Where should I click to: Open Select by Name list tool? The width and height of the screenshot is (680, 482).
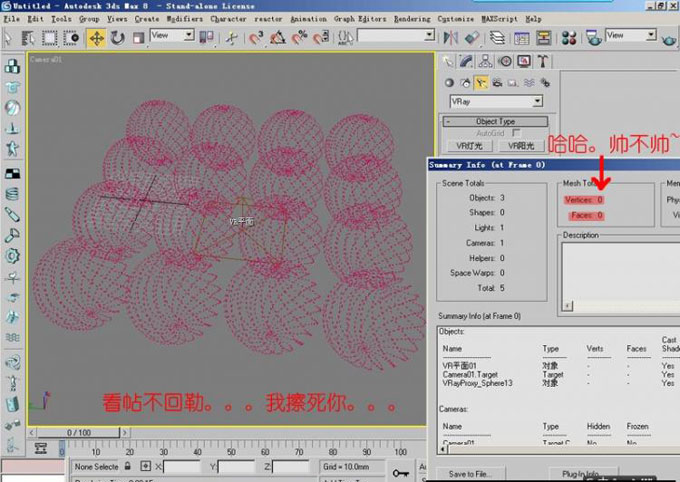pos(28,38)
